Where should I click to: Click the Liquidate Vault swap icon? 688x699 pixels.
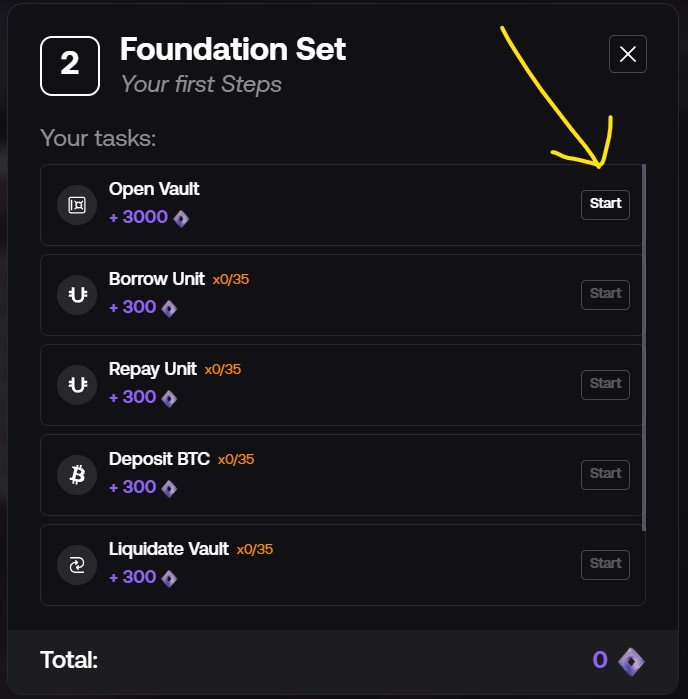(77, 565)
